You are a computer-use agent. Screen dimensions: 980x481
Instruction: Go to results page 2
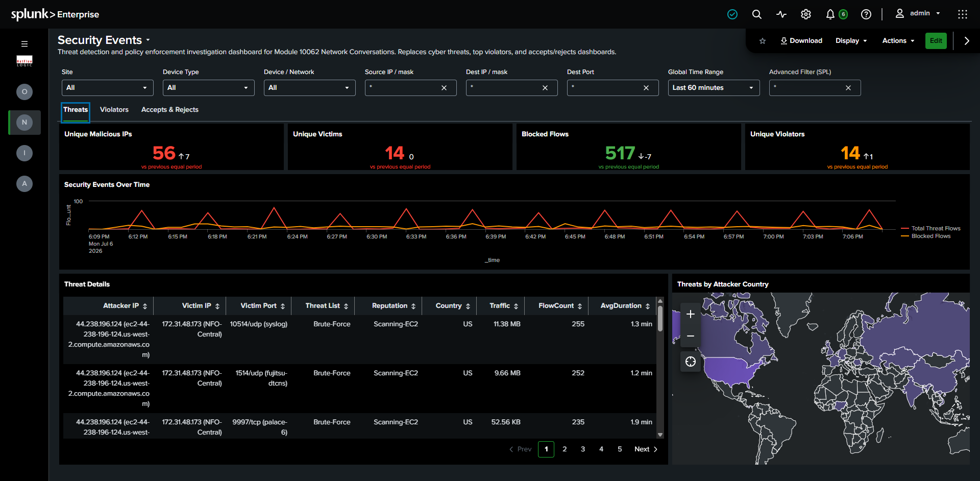click(x=565, y=449)
